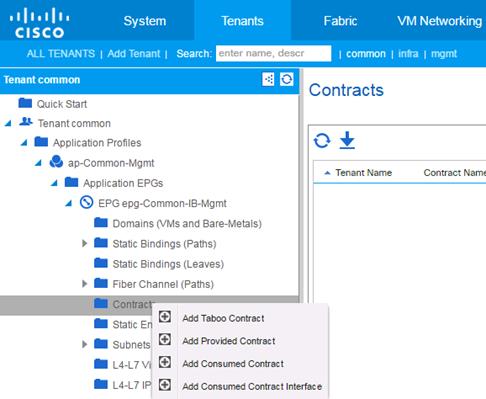
Task: Click plus icon beside Add Taboo Contract
Action: (165, 317)
